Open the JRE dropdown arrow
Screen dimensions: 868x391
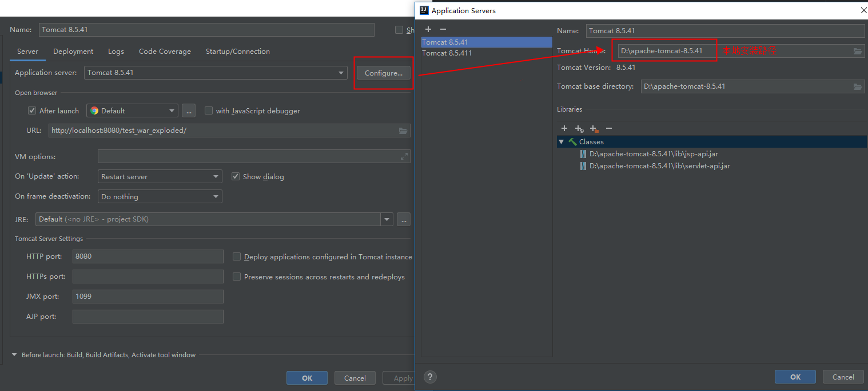(x=387, y=219)
